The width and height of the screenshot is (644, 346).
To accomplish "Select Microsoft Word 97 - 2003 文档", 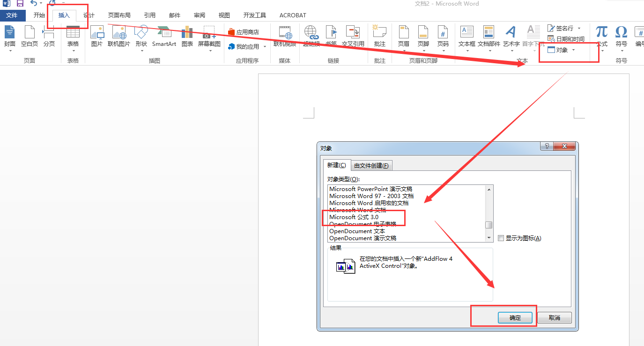I will pyautogui.click(x=407, y=196).
